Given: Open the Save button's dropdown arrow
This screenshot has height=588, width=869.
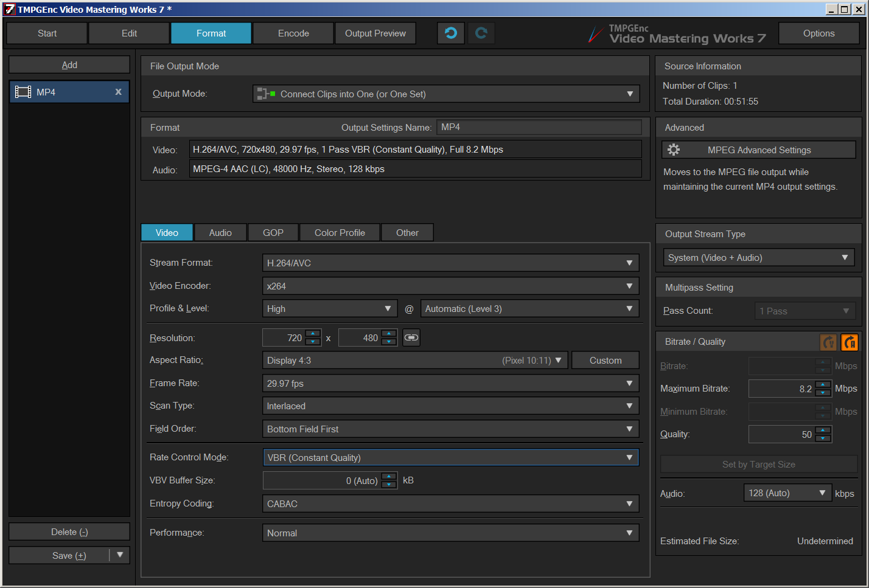Looking at the screenshot, I should tap(120, 555).
